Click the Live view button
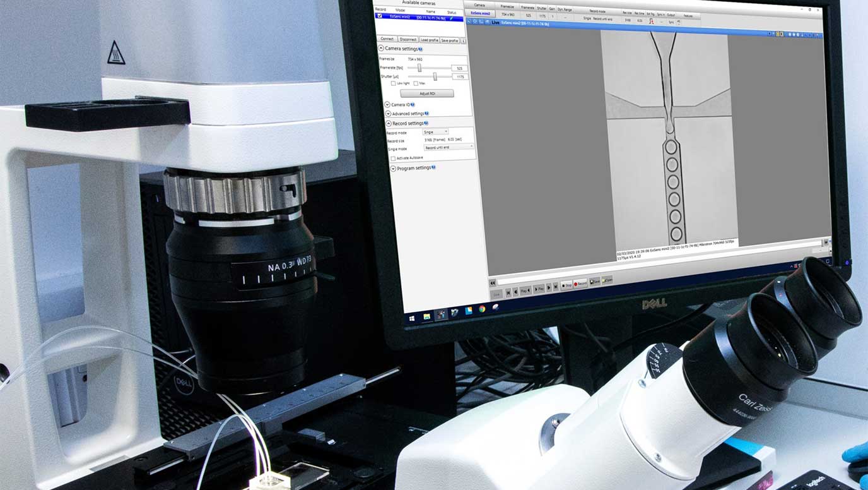This screenshot has height=490, width=868. tap(496, 294)
